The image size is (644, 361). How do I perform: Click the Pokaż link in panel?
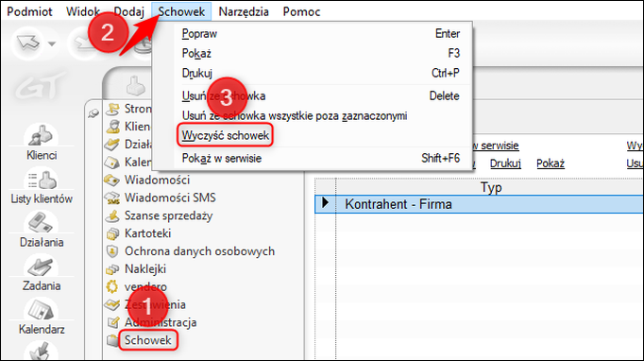pos(551,163)
